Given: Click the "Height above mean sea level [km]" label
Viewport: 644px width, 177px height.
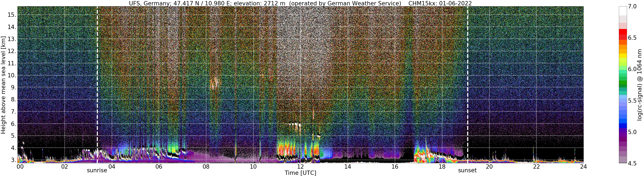Looking at the screenshot, I should pyautogui.click(x=3, y=85).
